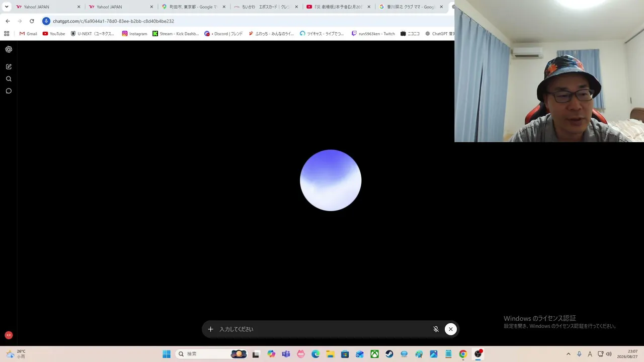Open Microsoft Teams on the taskbar
This screenshot has width=644, height=362.
click(x=286, y=354)
